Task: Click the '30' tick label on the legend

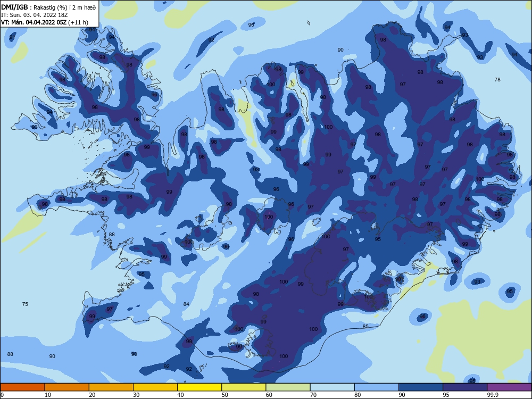Action: (136, 395)
